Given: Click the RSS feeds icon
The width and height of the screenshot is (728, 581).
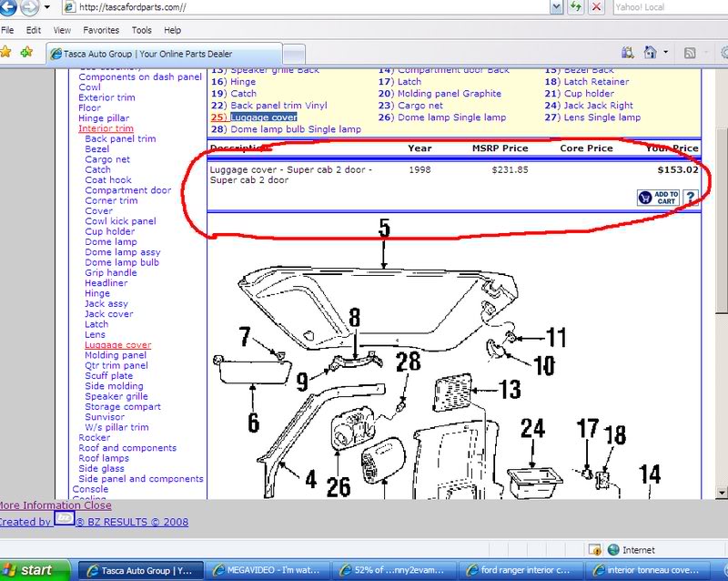Looking at the screenshot, I should pyautogui.click(x=690, y=53).
